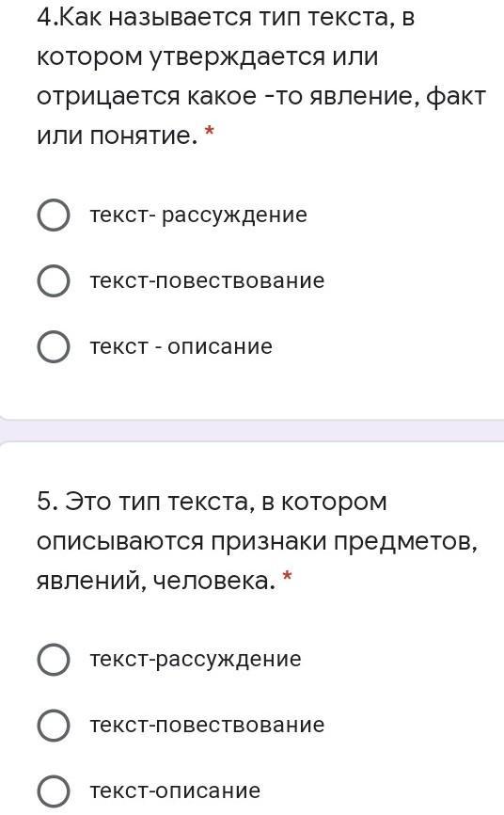
Task: Select the 'текст- рассуждение' radio in question 4
Action: pos(54,215)
